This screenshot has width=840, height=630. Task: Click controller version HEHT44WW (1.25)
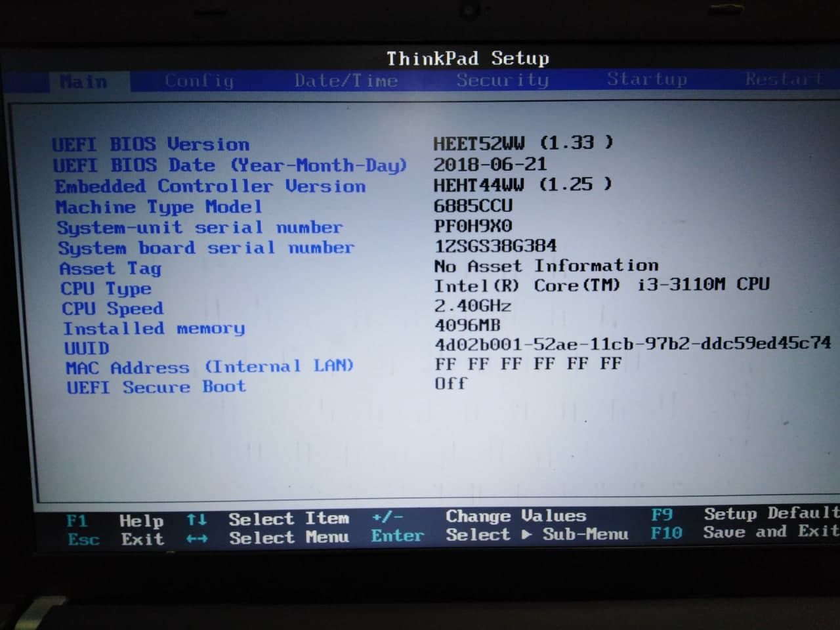pos(522,185)
